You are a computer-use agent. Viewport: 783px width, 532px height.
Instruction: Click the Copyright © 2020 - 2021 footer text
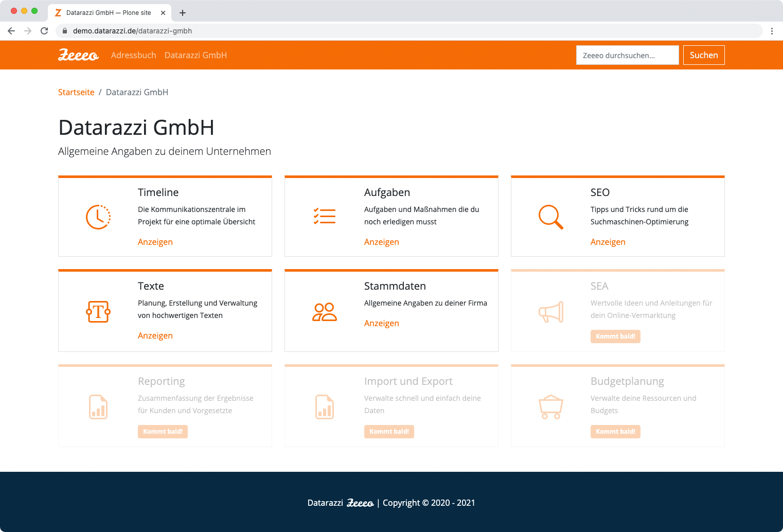[429, 503]
